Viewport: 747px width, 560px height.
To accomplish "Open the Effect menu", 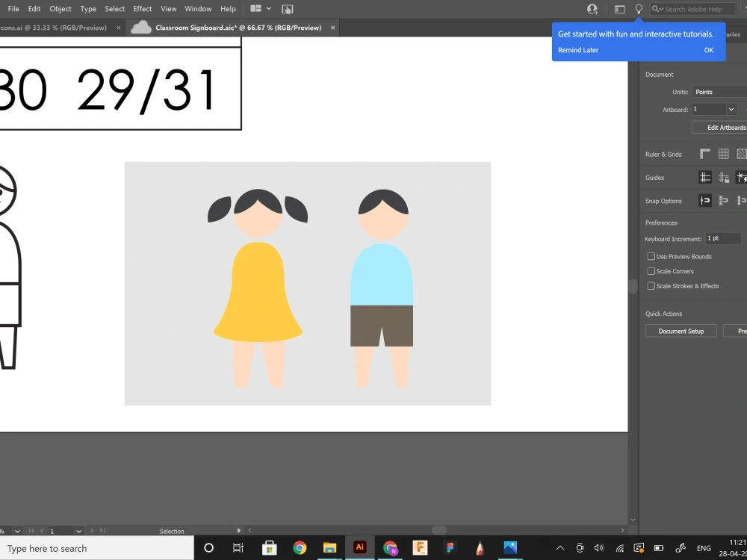I will 143,8.
